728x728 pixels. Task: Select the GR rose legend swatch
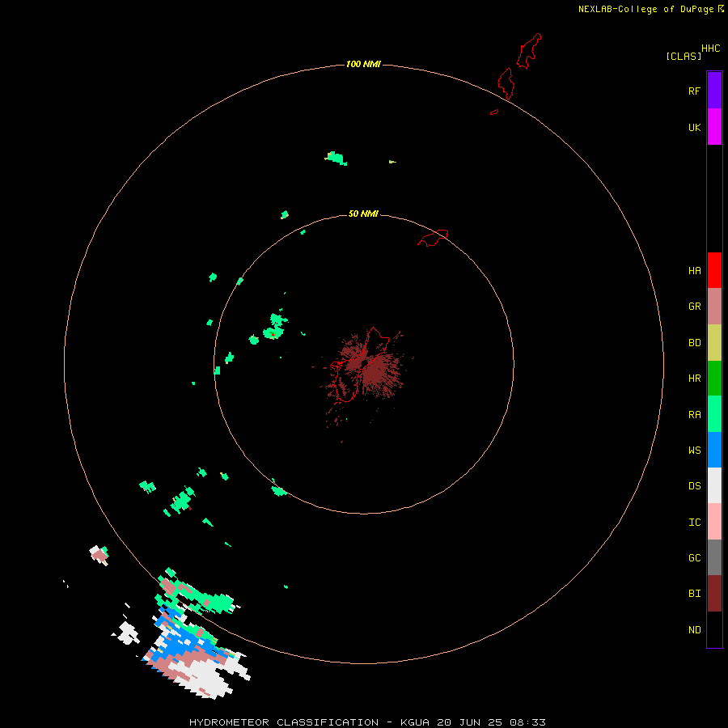click(x=714, y=307)
